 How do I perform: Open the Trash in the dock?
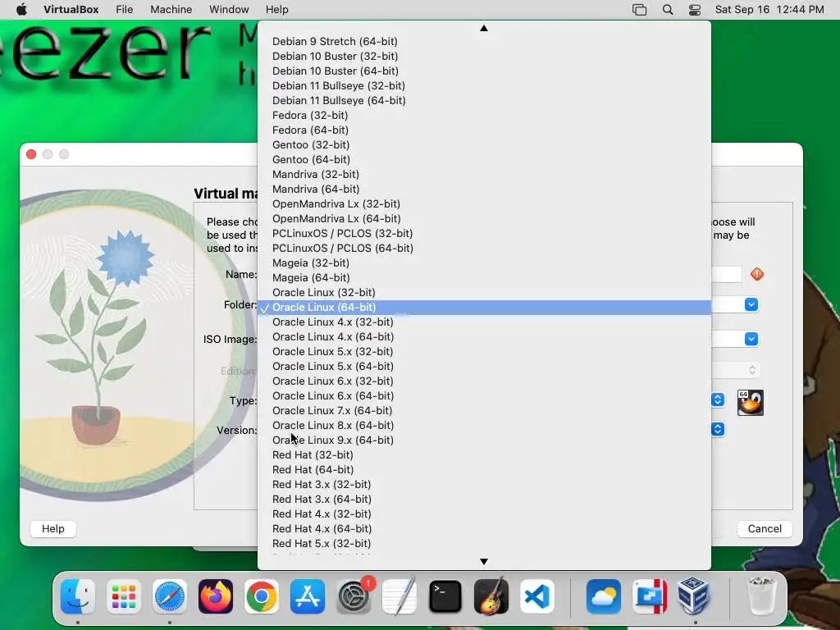[761, 596]
